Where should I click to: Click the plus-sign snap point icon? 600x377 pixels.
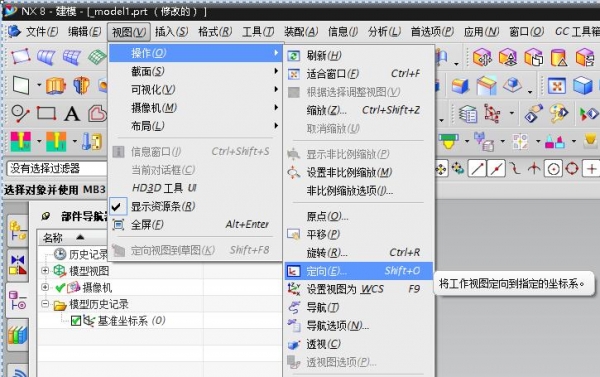click(x=592, y=168)
